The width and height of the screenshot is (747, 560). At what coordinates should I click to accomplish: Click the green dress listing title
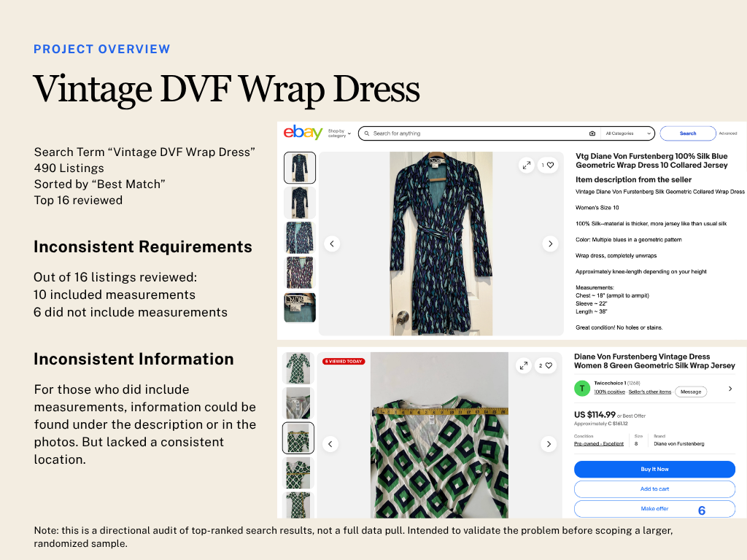coord(654,361)
